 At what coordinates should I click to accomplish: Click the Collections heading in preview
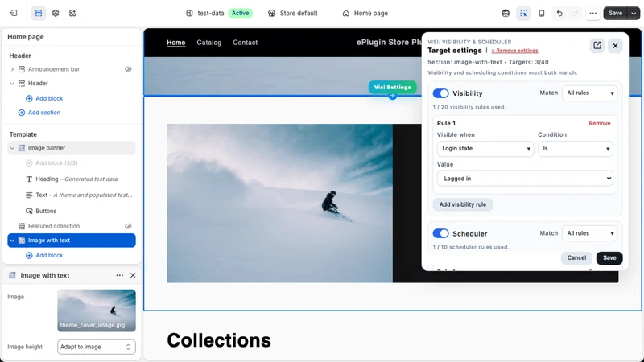pos(219,340)
